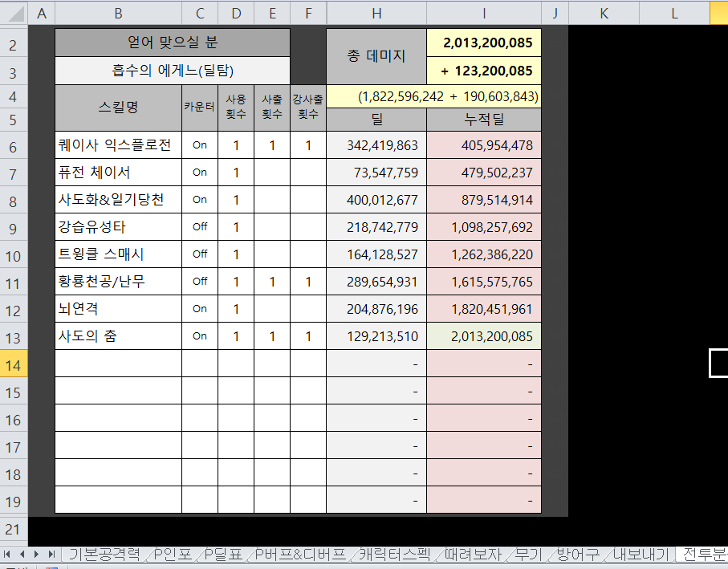Click the last sheet navigation arrow
Viewport: 728px width, 569px height.
(51, 554)
